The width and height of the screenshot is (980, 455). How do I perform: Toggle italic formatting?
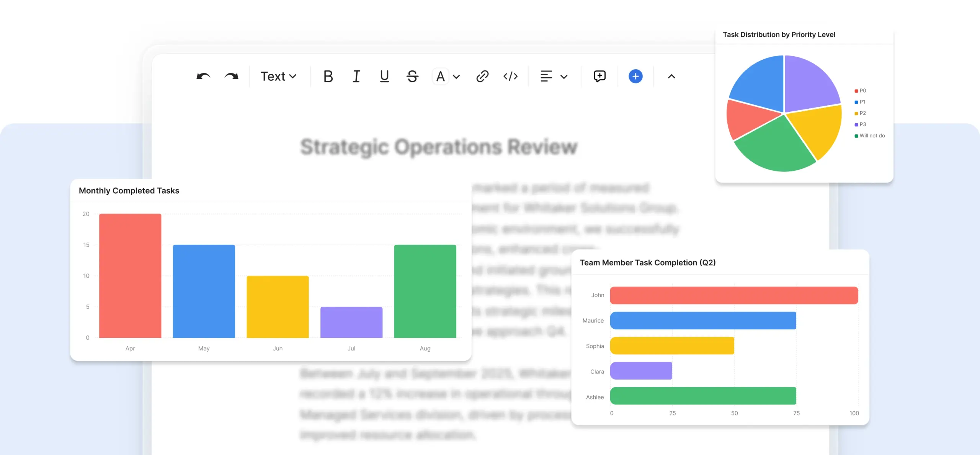356,77
